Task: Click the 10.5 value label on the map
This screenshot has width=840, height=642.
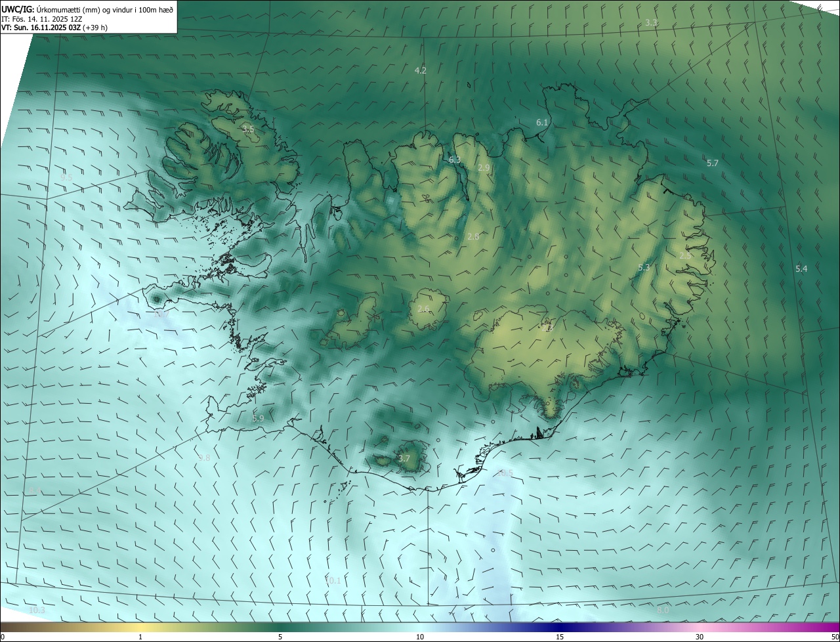Action: click(505, 473)
